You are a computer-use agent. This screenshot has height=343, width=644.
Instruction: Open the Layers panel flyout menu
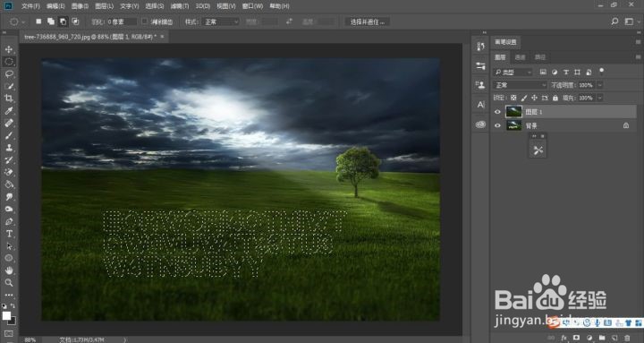pyautogui.click(x=638, y=56)
